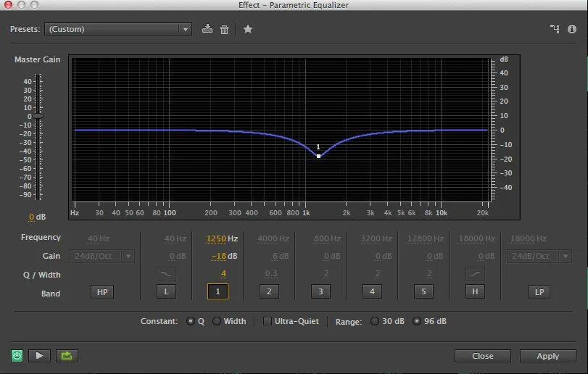Viewport: 588px width, 374px height.
Task: Toggle the L low shelf band
Action: 166,291
